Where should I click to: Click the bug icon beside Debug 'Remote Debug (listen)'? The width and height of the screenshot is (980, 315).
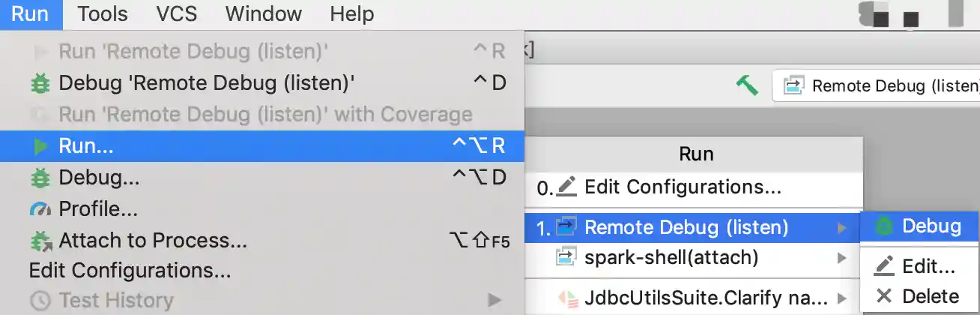[40, 82]
